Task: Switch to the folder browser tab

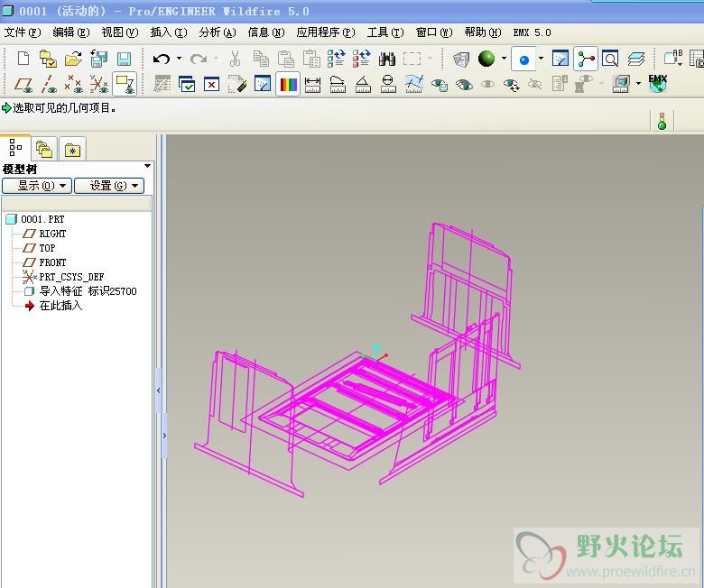Action: coord(44,150)
